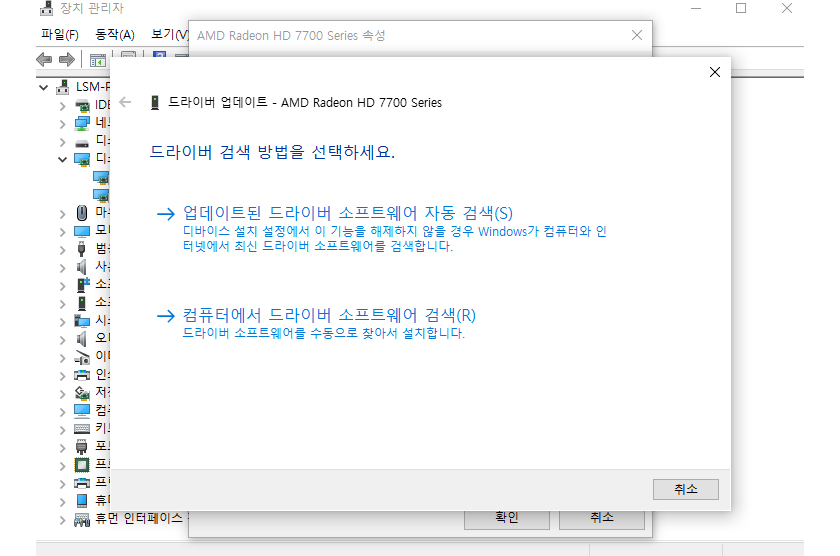The image size is (840, 556).
Task: Expand the mouse devices node
Action: [63, 214]
